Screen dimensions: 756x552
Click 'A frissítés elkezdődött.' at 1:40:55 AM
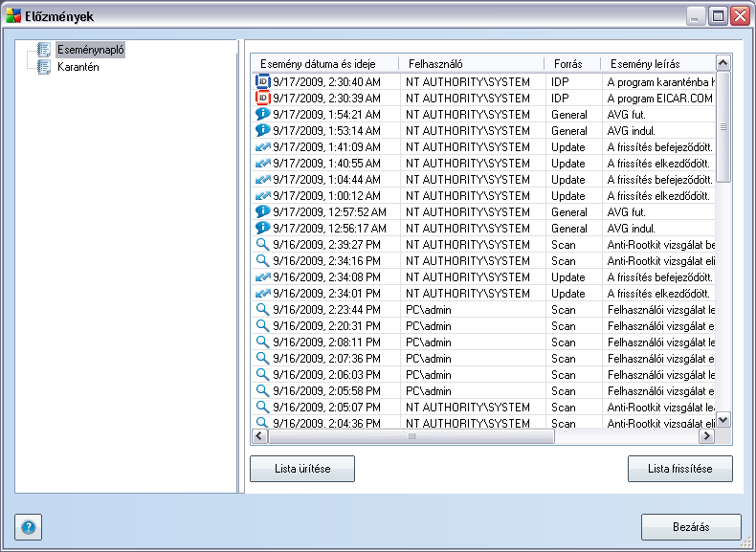pyautogui.click(x=658, y=164)
